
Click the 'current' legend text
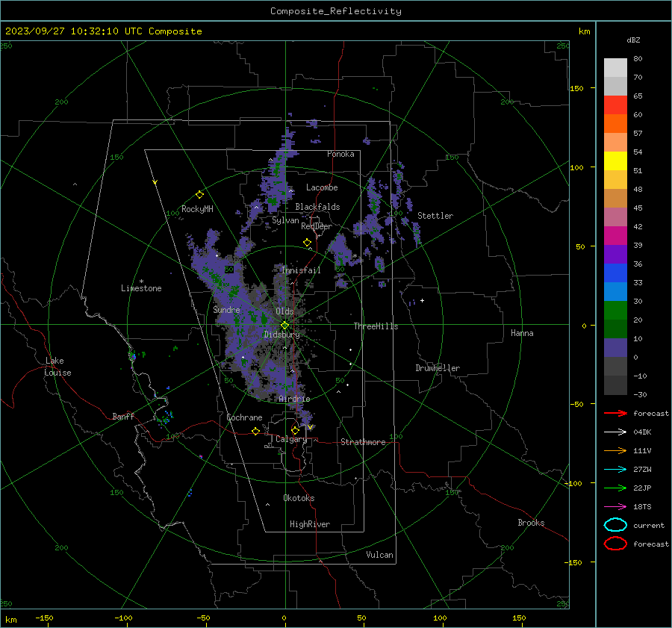pos(649,525)
